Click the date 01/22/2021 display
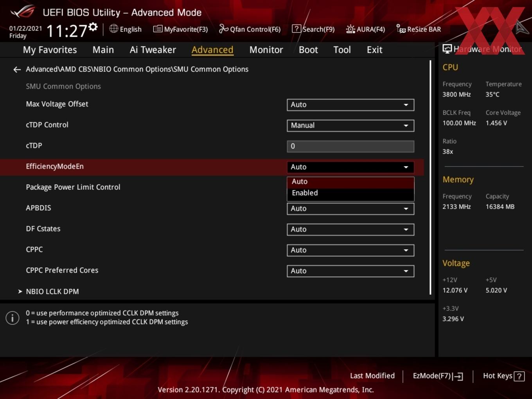The height and width of the screenshot is (399, 532). tap(25, 28)
